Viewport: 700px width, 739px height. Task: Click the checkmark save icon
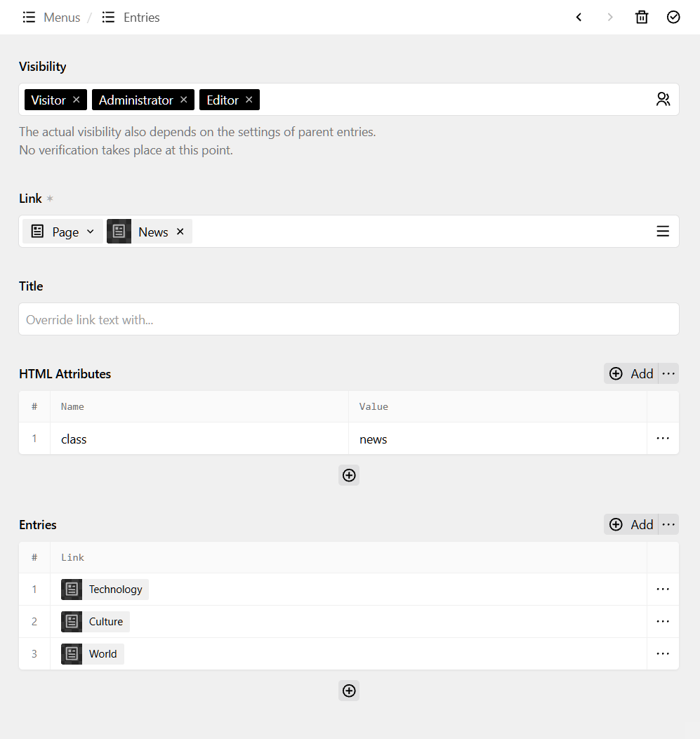tap(673, 18)
